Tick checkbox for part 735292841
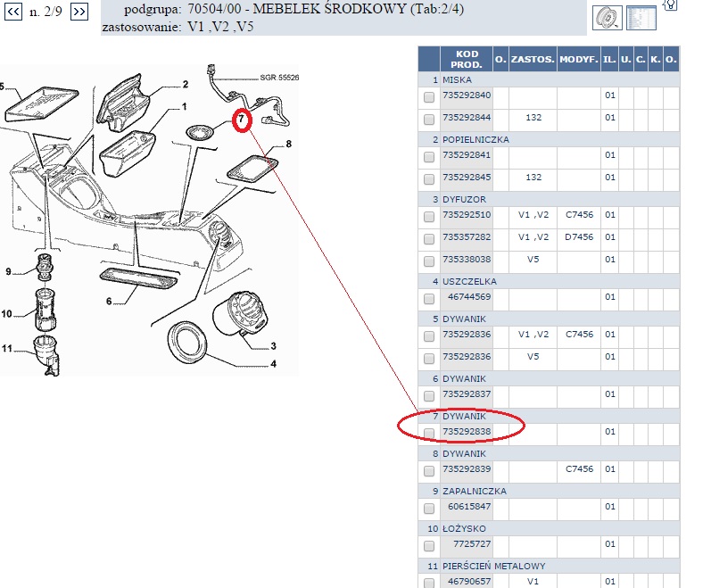 pyautogui.click(x=429, y=157)
